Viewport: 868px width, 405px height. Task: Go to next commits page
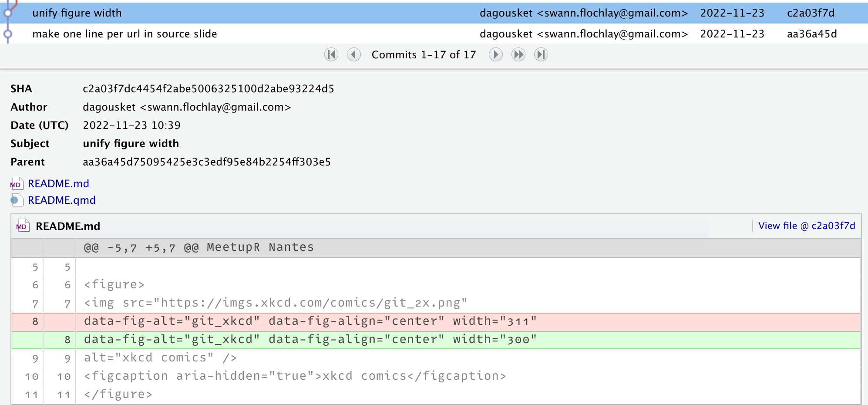point(495,54)
